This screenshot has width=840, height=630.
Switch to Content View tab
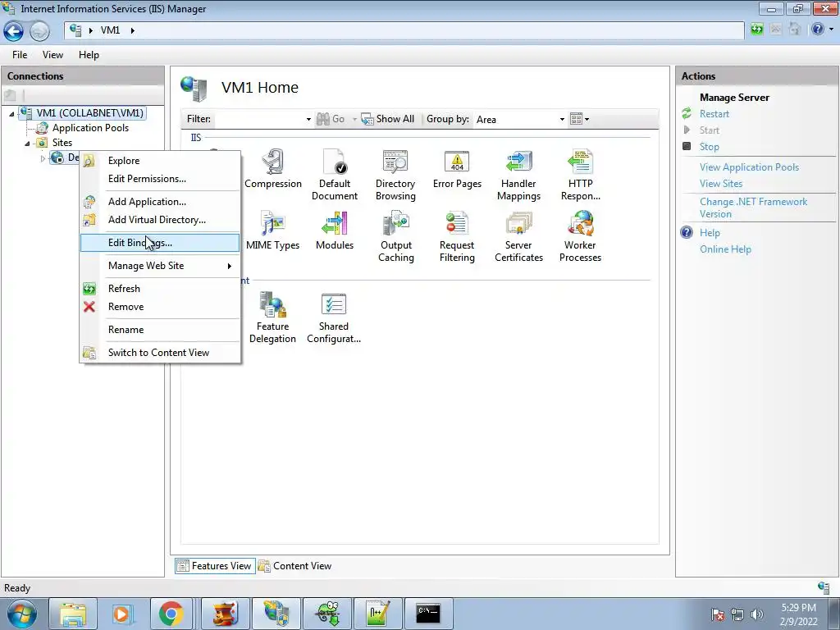[295, 566]
